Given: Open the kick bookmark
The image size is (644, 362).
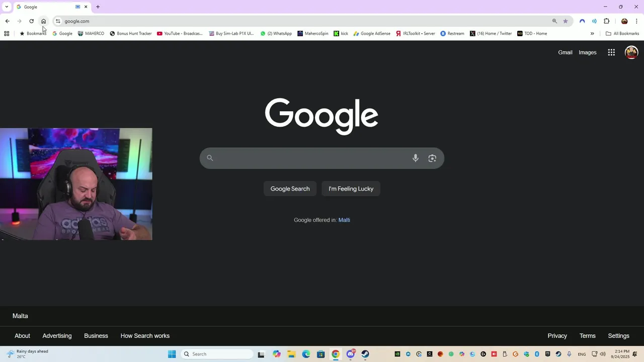Looking at the screenshot, I should coord(341,34).
